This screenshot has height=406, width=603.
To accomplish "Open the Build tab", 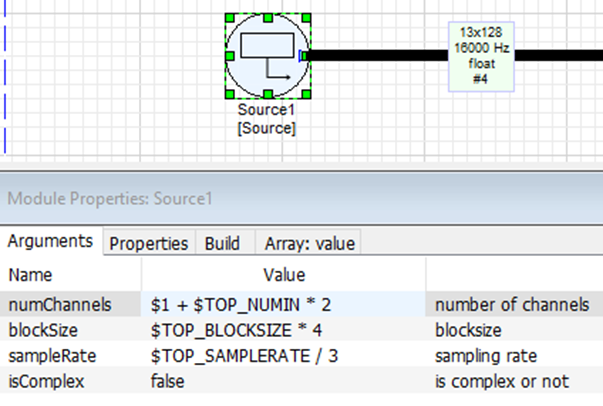I will (x=222, y=243).
